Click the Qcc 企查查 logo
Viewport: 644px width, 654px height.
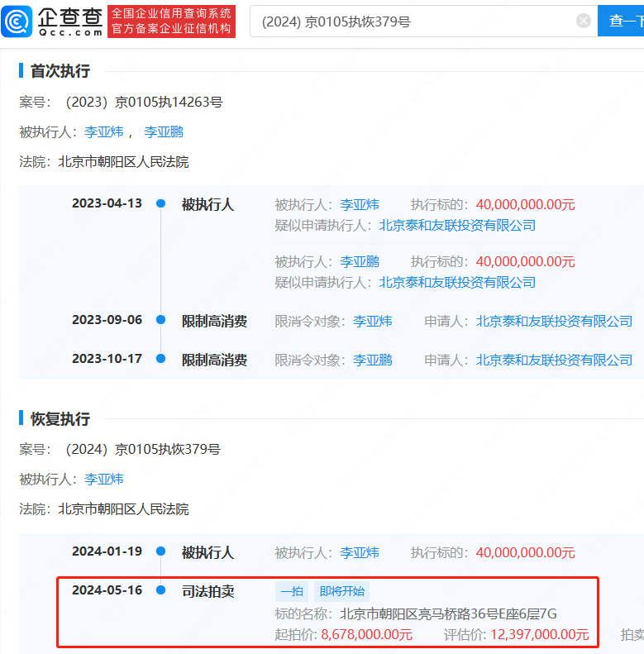[53, 21]
